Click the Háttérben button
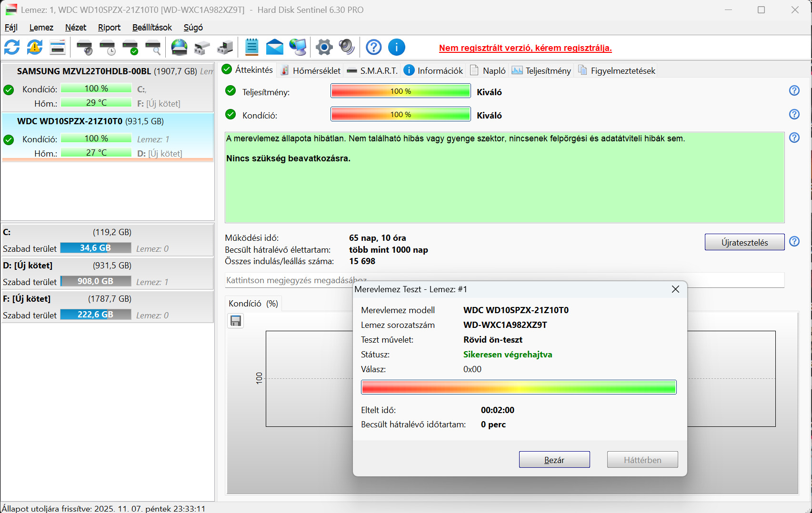 tap(642, 460)
